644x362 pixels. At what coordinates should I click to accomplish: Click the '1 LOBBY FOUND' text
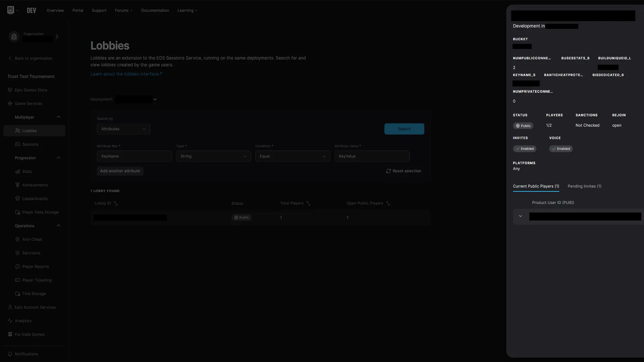point(105,191)
